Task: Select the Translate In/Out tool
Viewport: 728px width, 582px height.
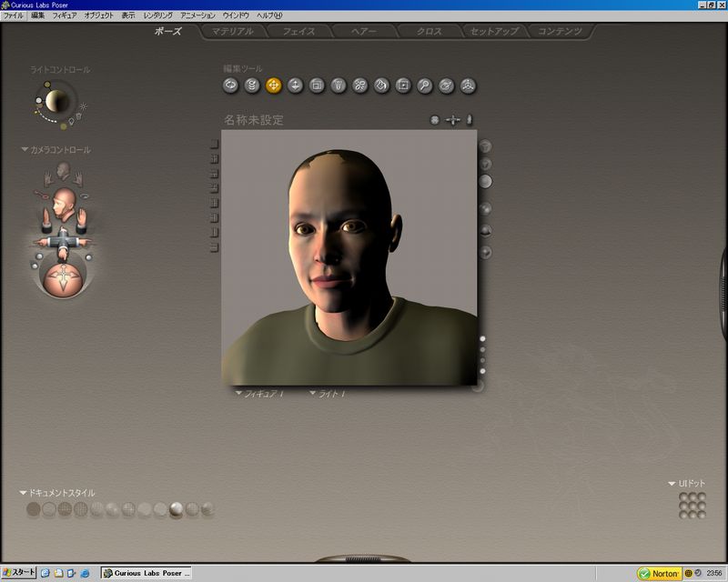Action: click(x=295, y=85)
